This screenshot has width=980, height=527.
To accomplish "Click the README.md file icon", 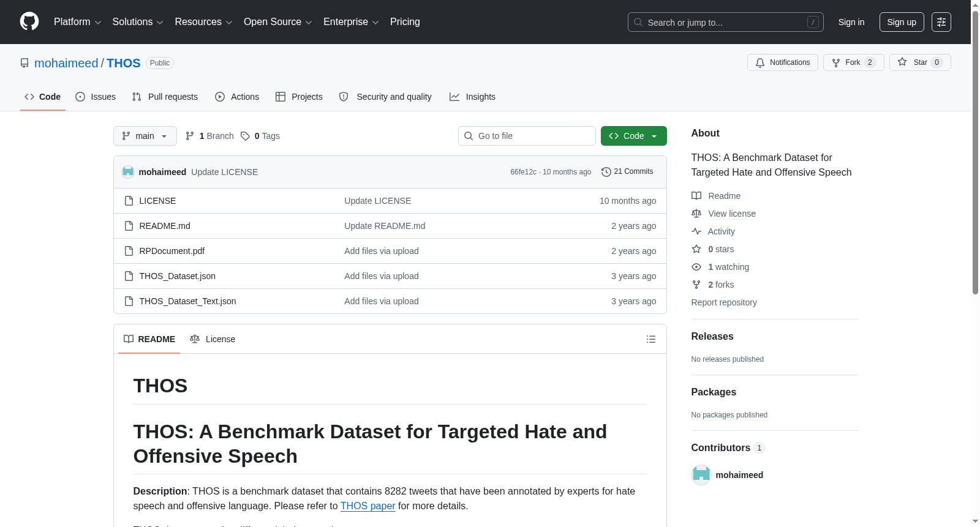I will [129, 226].
